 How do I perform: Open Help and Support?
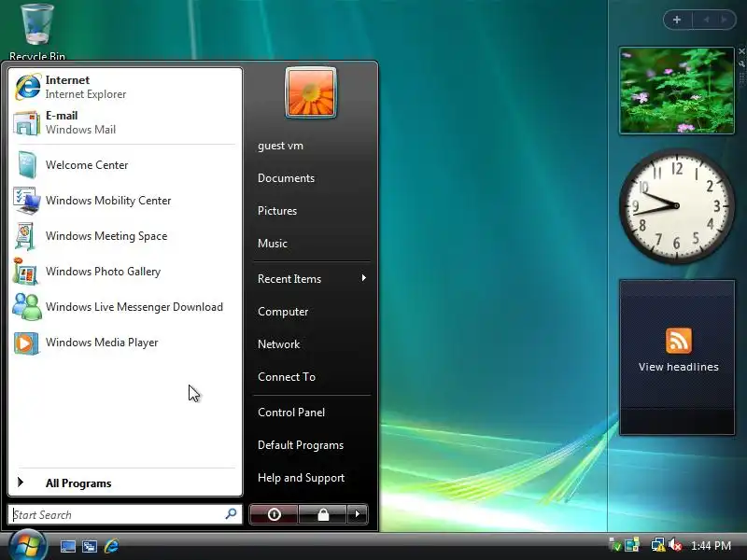301,478
